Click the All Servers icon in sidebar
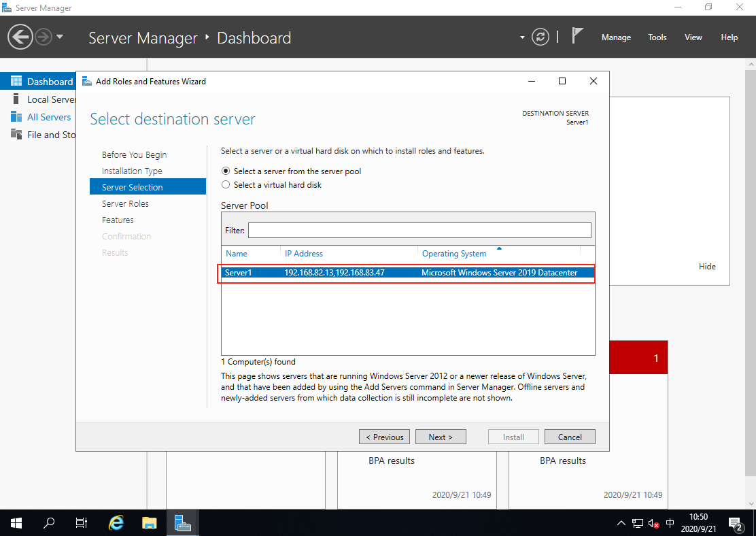This screenshot has height=536, width=756. (16, 117)
